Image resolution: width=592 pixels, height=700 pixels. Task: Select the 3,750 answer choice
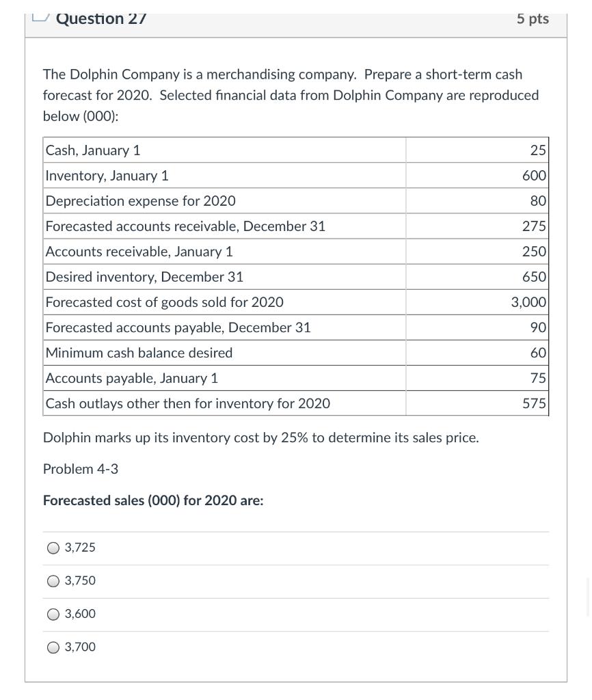pos(53,581)
